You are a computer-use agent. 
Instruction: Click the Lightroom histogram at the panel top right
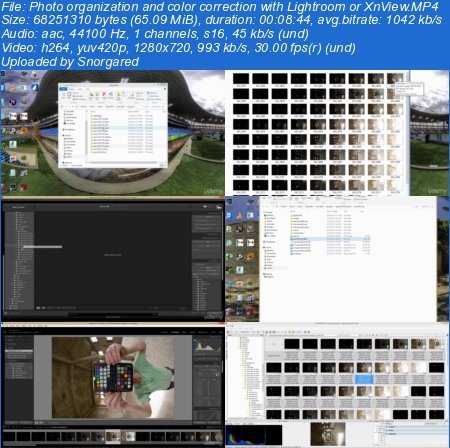pyautogui.click(x=207, y=345)
